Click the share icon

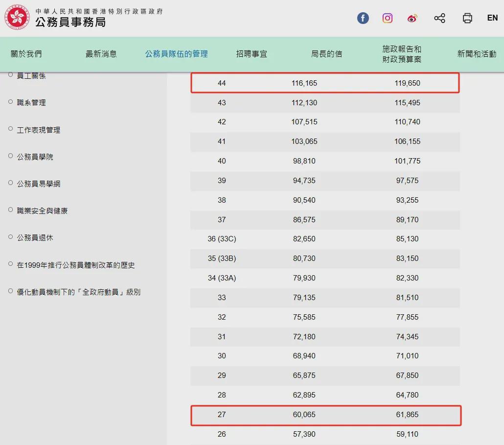pos(439,18)
